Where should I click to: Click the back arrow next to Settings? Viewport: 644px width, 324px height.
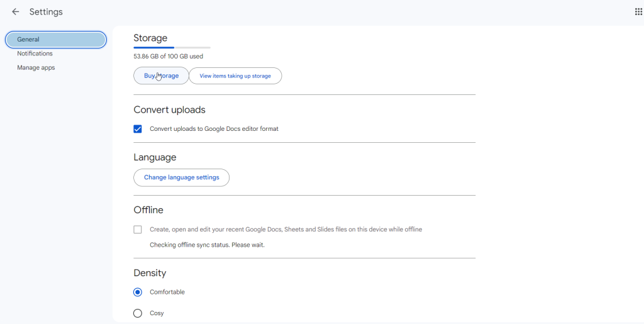pos(16,12)
